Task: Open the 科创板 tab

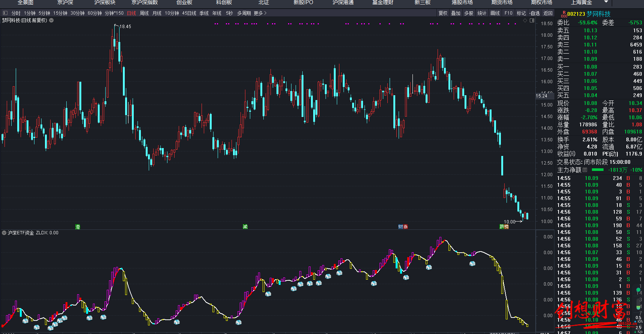Action: pyautogui.click(x=224, y=3)
